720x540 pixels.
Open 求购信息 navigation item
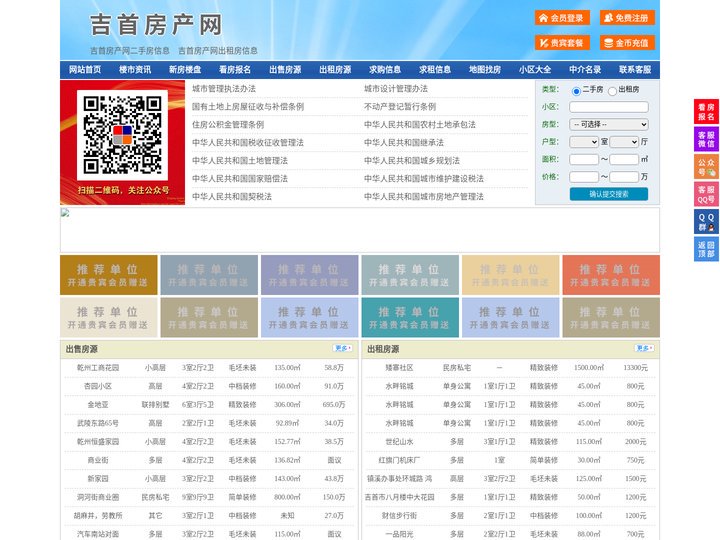pyautogui.click(x=385, y=69)
